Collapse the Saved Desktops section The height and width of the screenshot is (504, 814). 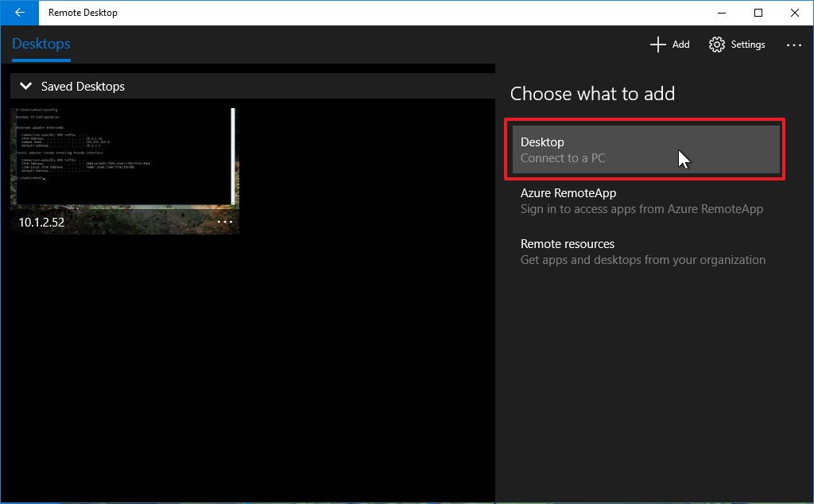pos(25,86)
